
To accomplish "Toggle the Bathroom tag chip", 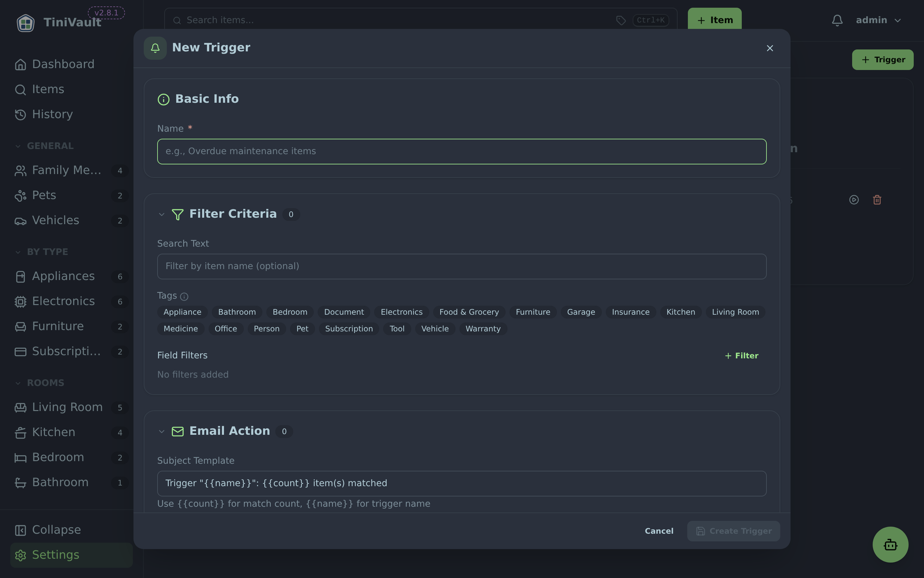I will (237, 312).
